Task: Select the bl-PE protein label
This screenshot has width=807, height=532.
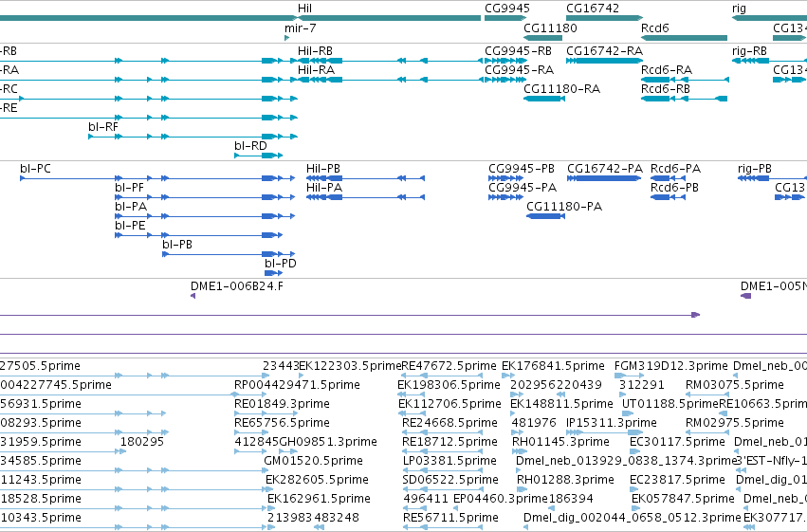Action: [x=130, y=226]
